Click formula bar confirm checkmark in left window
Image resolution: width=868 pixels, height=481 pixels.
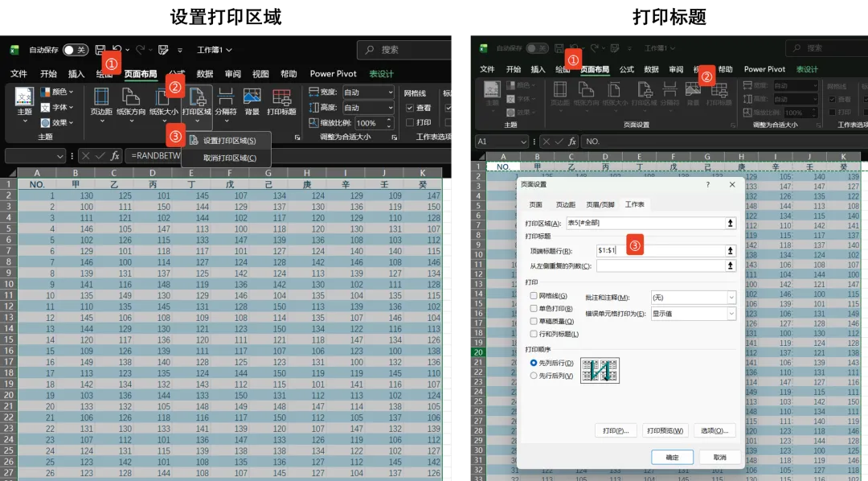[100, 156]
